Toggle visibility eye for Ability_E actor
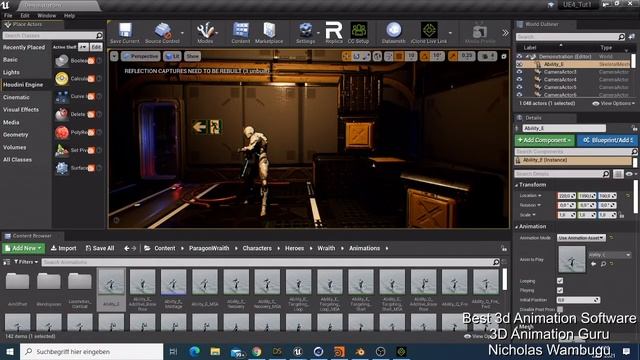The width and height of the screenshot is (640, 360). click(x=519, y=64)
